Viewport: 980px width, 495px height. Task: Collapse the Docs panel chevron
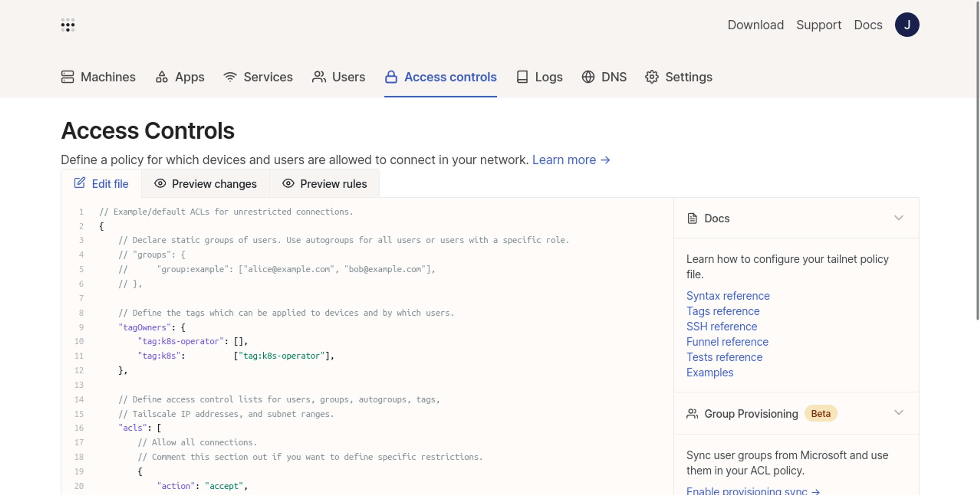pyautogui.click(x=898, y=218)
